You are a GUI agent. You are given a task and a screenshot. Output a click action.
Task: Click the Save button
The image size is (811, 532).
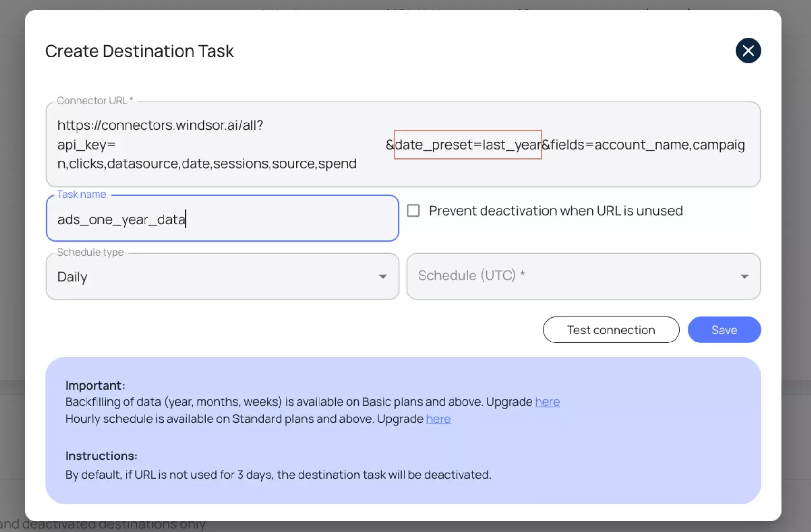(x=724, y=330)
